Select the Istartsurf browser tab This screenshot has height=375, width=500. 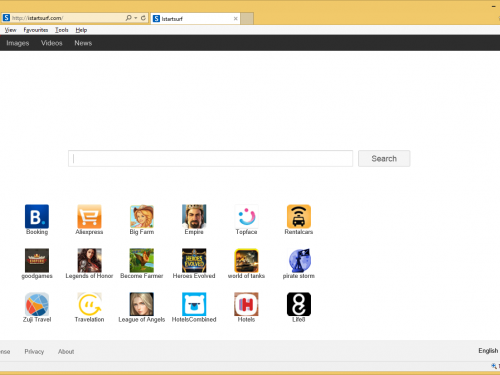click(195, 19)
